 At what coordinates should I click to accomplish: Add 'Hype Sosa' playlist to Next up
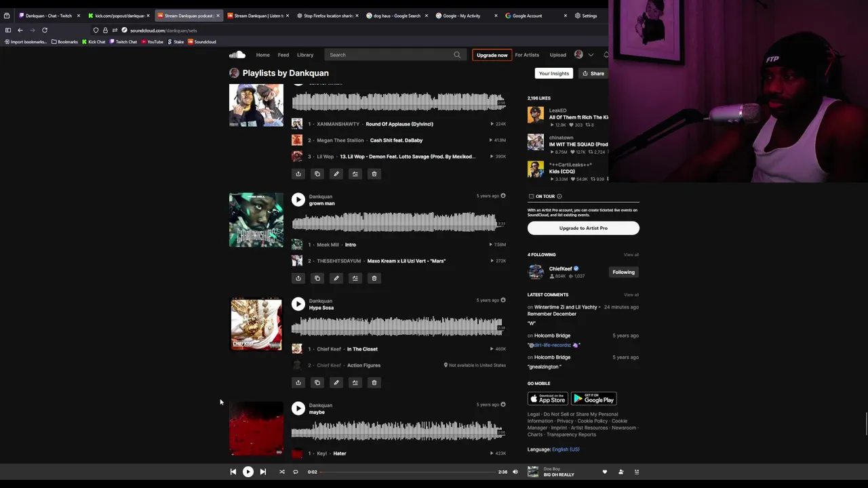(x=355, y=382)
